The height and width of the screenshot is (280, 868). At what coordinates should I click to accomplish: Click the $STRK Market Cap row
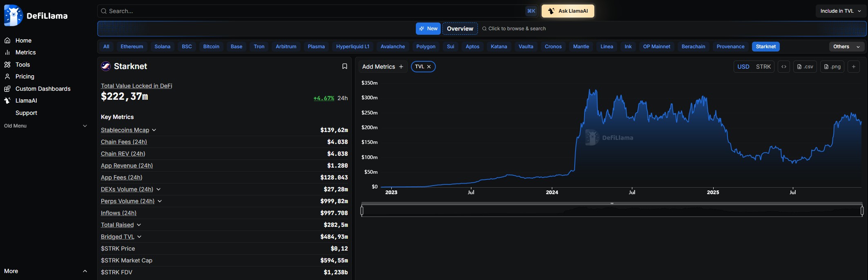click(224, 260)
